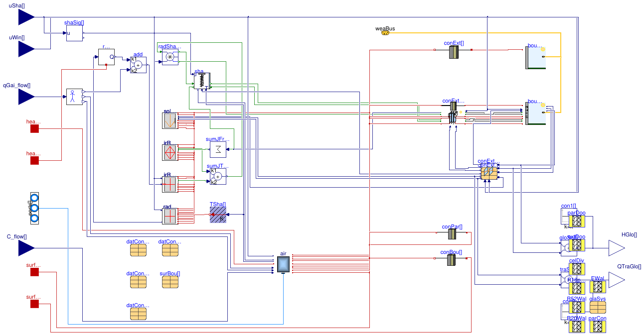
Task: Select the sha shade block
Action: tap(202, 81)
